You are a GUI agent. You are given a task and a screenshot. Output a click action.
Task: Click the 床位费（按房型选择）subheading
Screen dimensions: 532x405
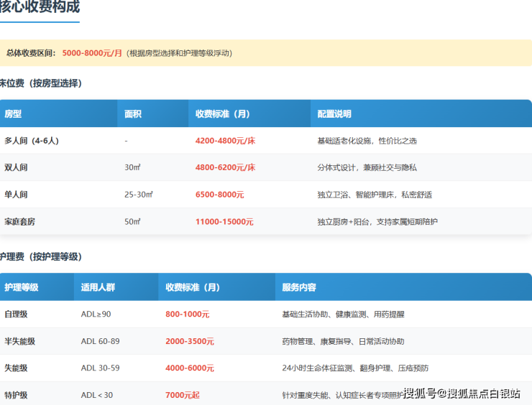pos(41,83)
